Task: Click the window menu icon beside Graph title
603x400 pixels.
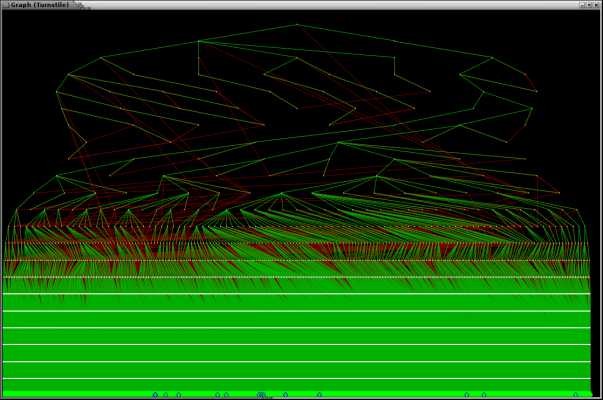Action: point(5,5)
